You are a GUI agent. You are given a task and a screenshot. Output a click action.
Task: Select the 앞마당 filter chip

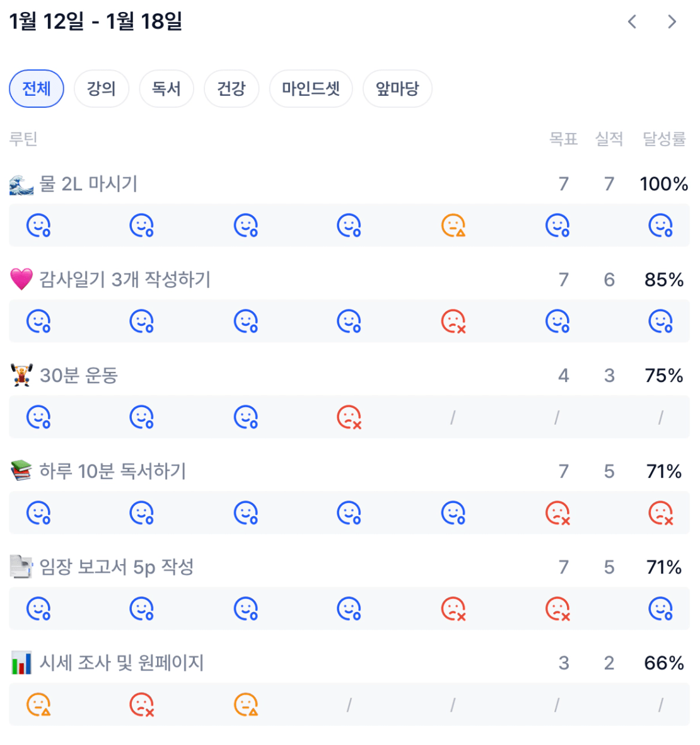(397, 89)
